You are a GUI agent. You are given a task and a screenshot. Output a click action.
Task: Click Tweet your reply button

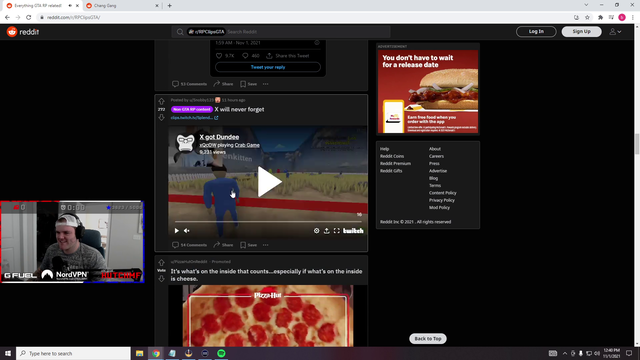[x=268, y=67]
